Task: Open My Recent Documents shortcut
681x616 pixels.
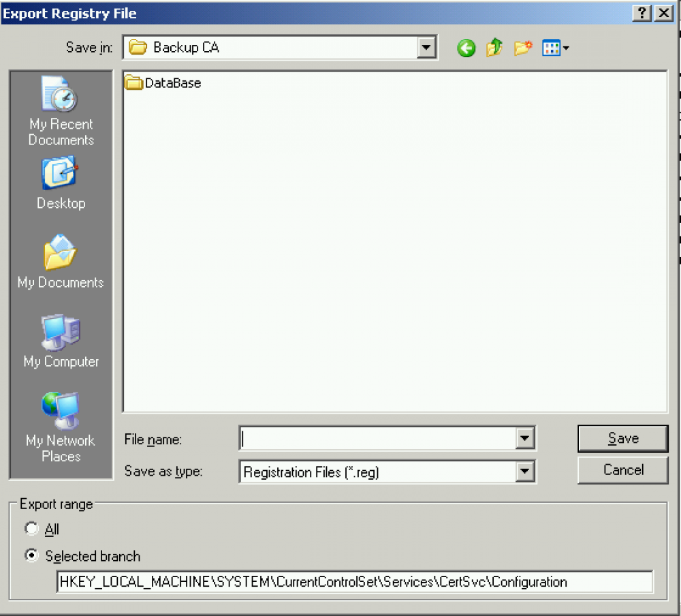Action: (61, 111)
